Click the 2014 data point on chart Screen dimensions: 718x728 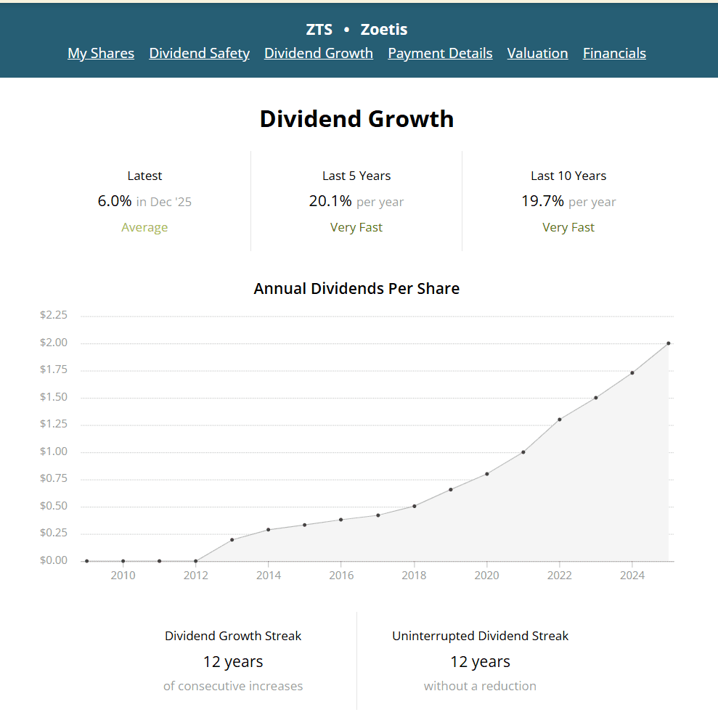coord(269,530)
